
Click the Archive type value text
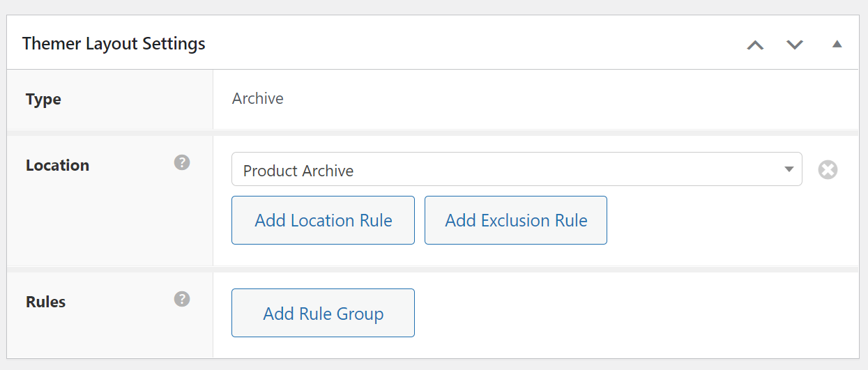pyautogui.click(x=258, y=99)
